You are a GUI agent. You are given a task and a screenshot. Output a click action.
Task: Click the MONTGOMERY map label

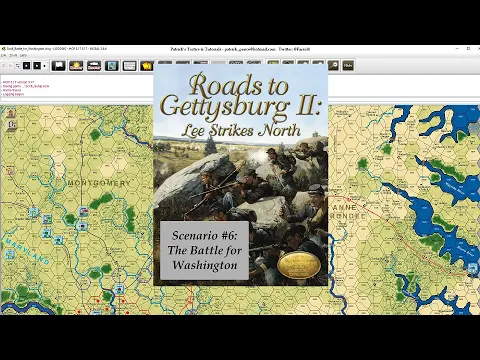tap(99, 183)
